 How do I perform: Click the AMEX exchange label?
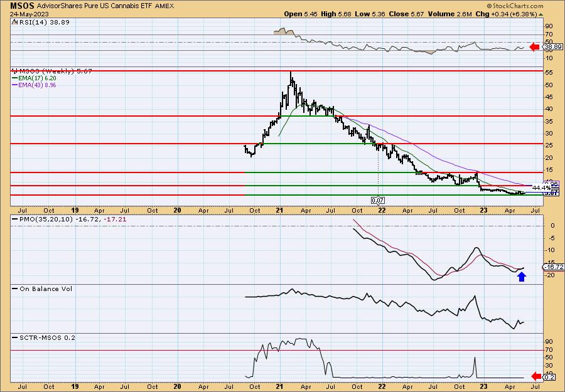(x=164, y=6)
